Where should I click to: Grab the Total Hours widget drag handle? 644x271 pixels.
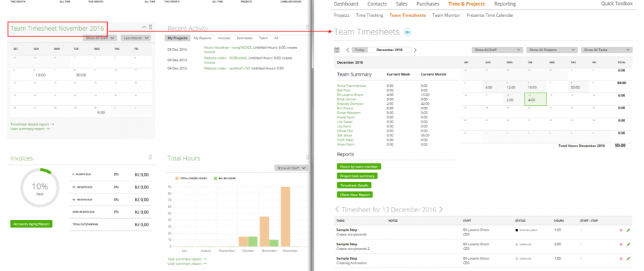pyautogui.click(x=307, y=158)
